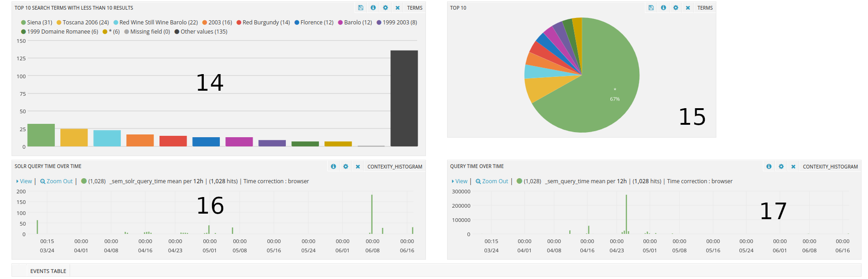The width and height of the screenshot is (868, 279).
Task: Remove the Top 10 Search Terms panel
Action: coord(397,8)
